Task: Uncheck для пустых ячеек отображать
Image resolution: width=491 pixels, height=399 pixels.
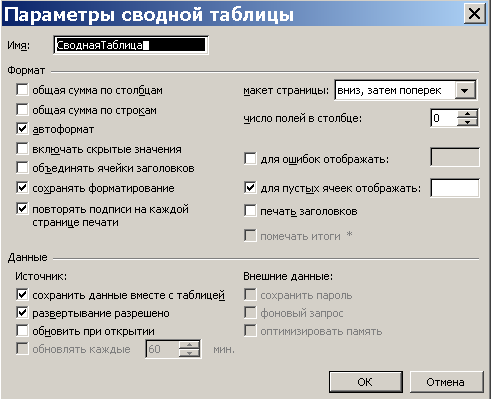Action: [250, 188]
